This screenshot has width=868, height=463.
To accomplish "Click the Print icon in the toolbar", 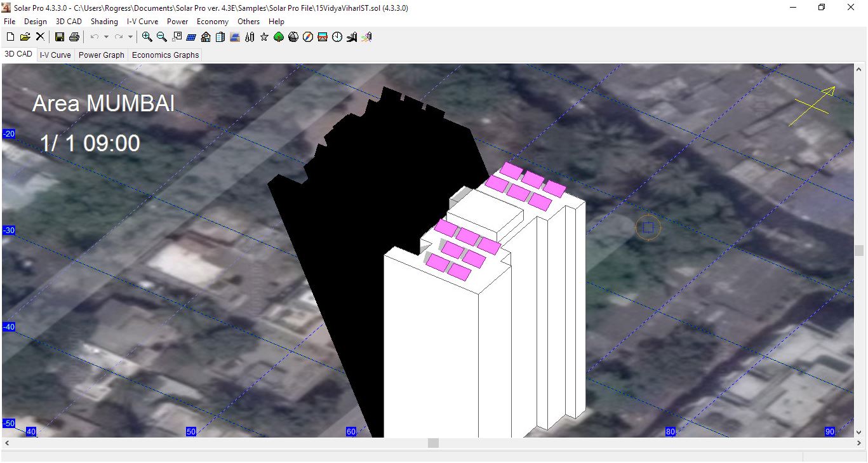I will (74, 37).
